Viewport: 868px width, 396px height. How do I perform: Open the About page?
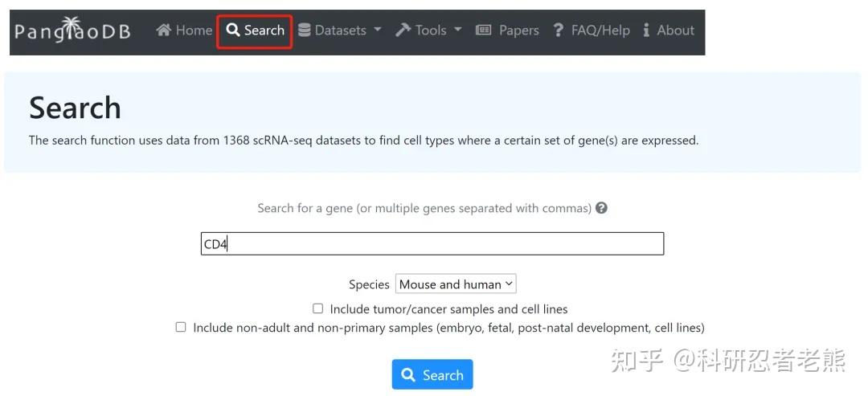(x=675, y=31)
